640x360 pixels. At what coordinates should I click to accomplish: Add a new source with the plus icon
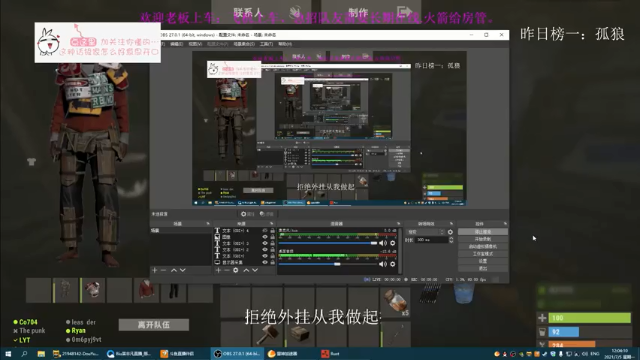pos(218,270)
